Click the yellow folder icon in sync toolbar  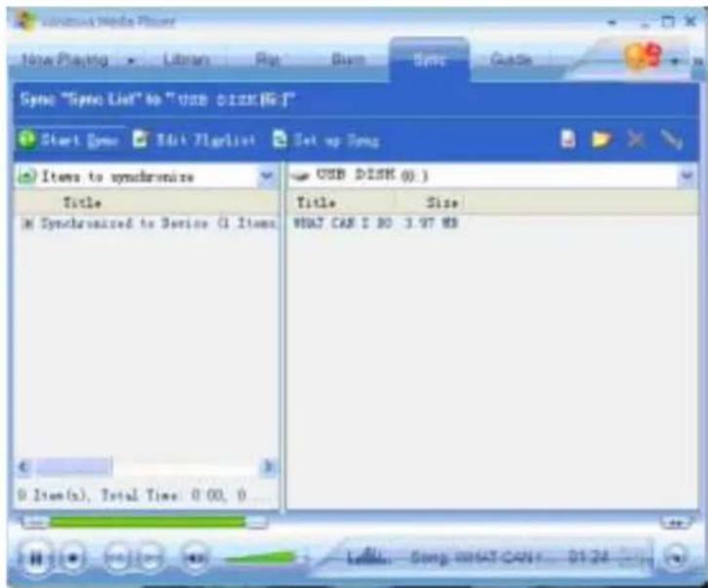click(x=602, y=139)
